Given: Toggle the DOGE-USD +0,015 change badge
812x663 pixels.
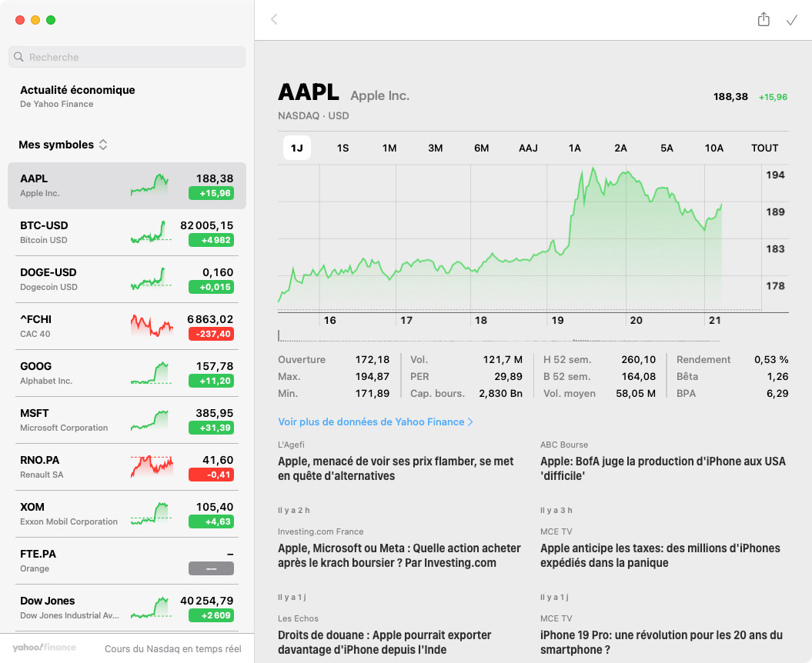Looking at the screenshot, I should [x=212, y=287].
